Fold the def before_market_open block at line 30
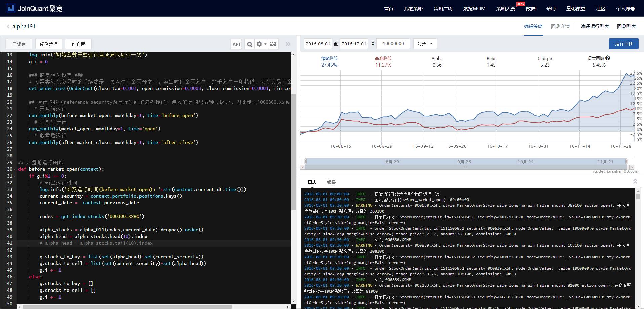 (14, 169)
